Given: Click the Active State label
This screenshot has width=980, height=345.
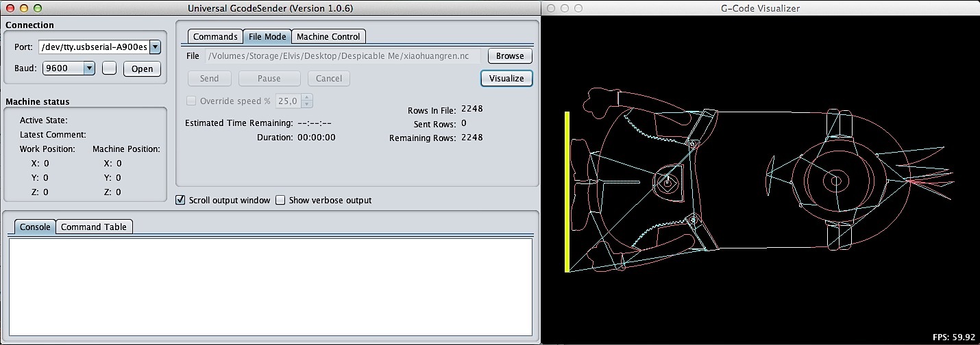Looking at the screenshot, I should click(x=43, y=120).
